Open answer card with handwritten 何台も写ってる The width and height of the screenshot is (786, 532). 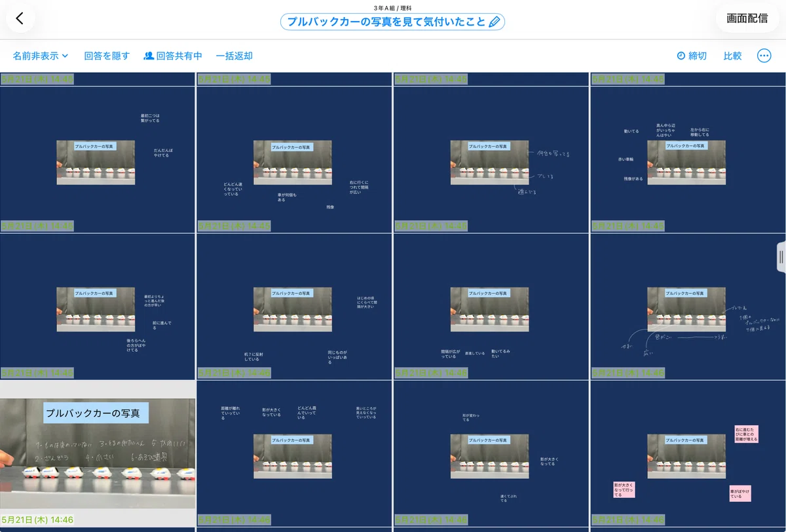491,159
